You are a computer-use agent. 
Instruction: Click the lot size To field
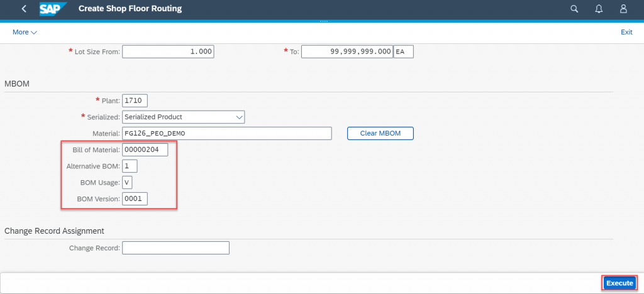tap(347, 52)
